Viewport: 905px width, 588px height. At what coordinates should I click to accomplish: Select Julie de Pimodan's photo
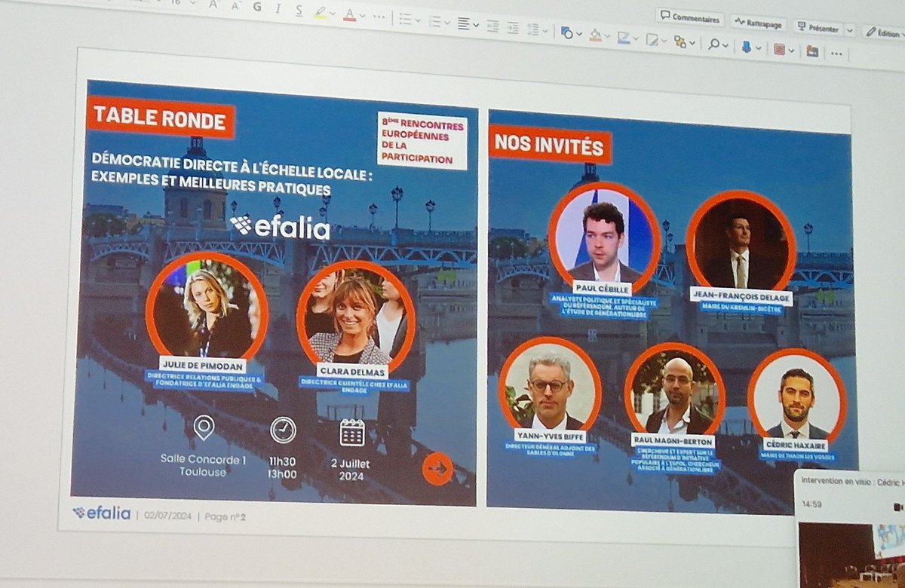(x=205, y=305)
